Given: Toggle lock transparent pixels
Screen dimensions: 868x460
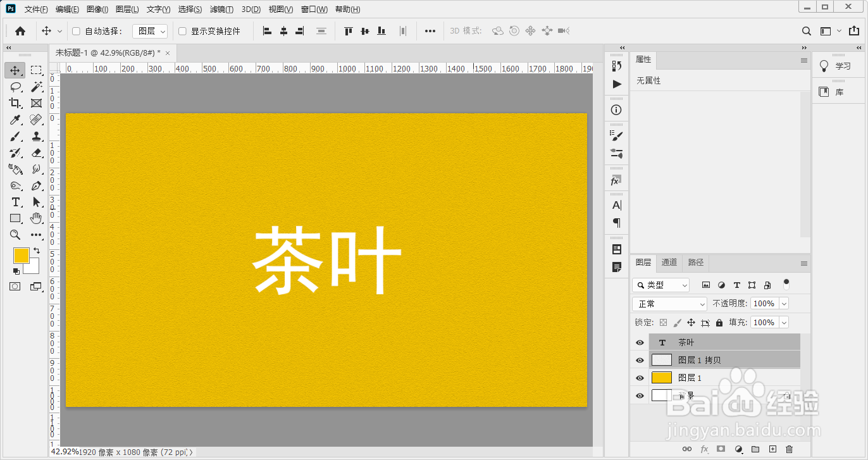Looking at the screenshot, I should [663, 323].
